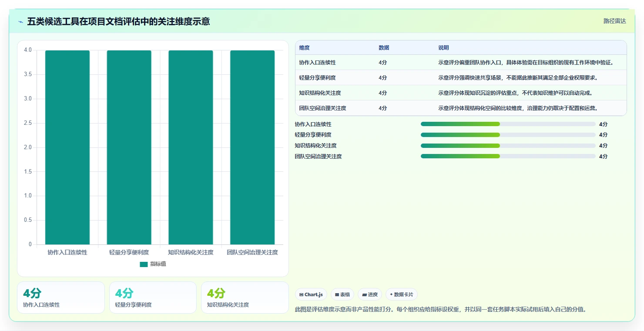Open the 知识结构化关注度 data card
644x331 pixels.
click(245, 298)
